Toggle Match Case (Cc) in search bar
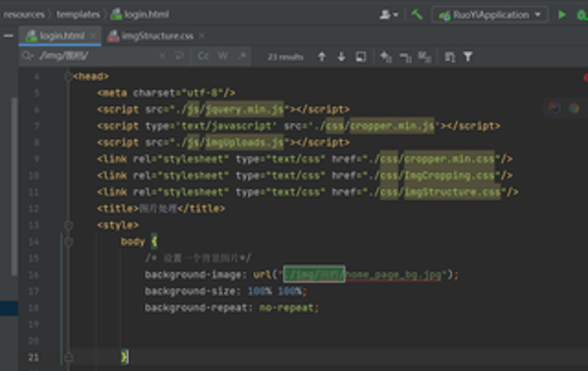The height and width of the screenshot is (371, 588). [x=203, y=56]
